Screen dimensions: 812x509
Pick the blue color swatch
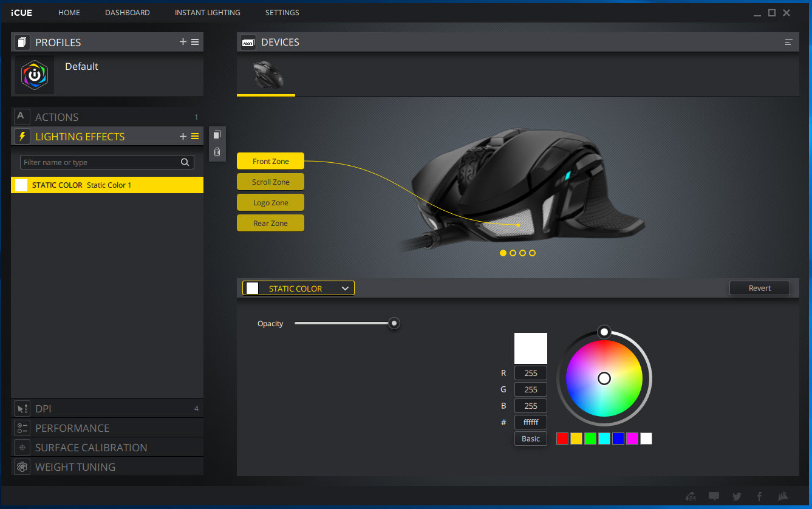[x=618, y=439]
